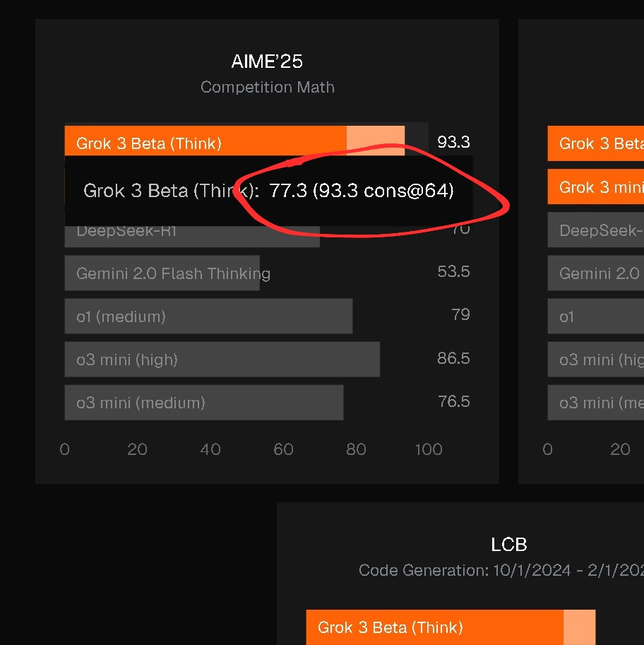Click axis label 100 in AIME'25 chart
The width and height of the screenshot is (644, 645).
coord(429,449)
